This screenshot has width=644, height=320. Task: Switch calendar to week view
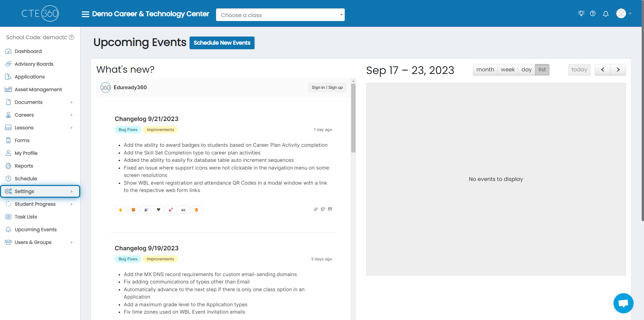tap(507, 70)
